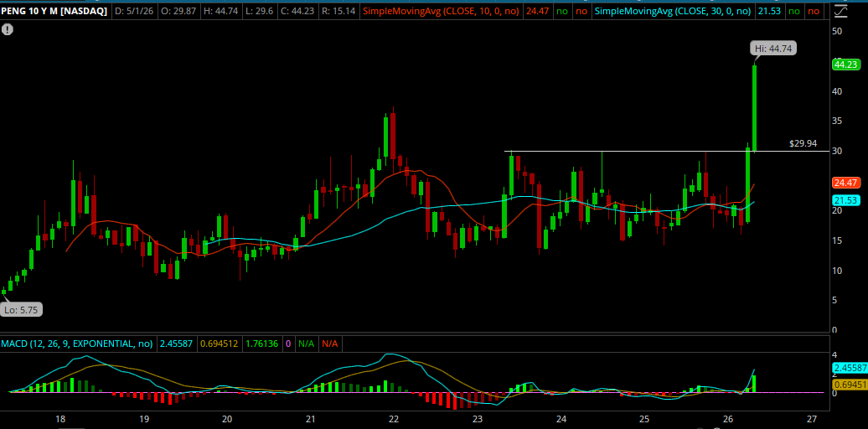Click year 21 on time axis
The height and width of the screenshot is (429, 868).
click(x=311, y=418)
